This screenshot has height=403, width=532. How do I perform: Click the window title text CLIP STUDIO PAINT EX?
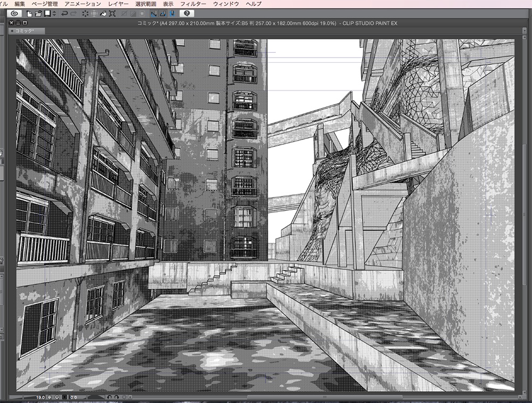[370, 23]
